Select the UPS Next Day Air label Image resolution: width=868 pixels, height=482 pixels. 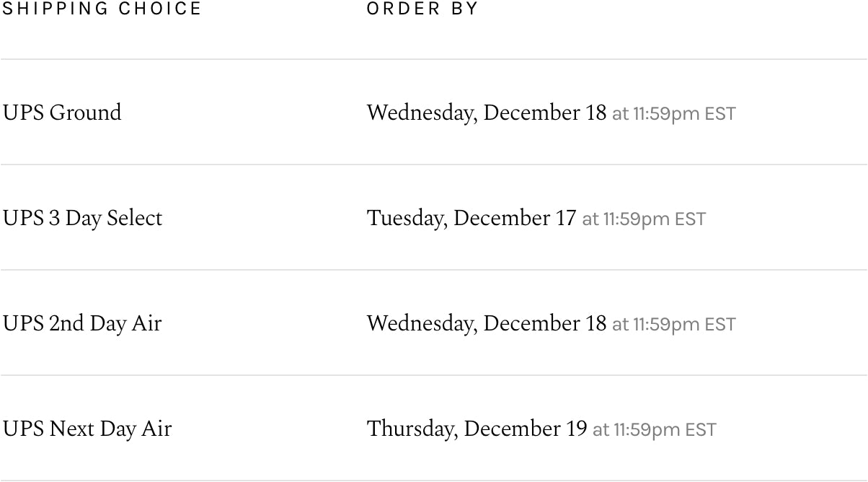pyautogui.click(x=87, y=429)
